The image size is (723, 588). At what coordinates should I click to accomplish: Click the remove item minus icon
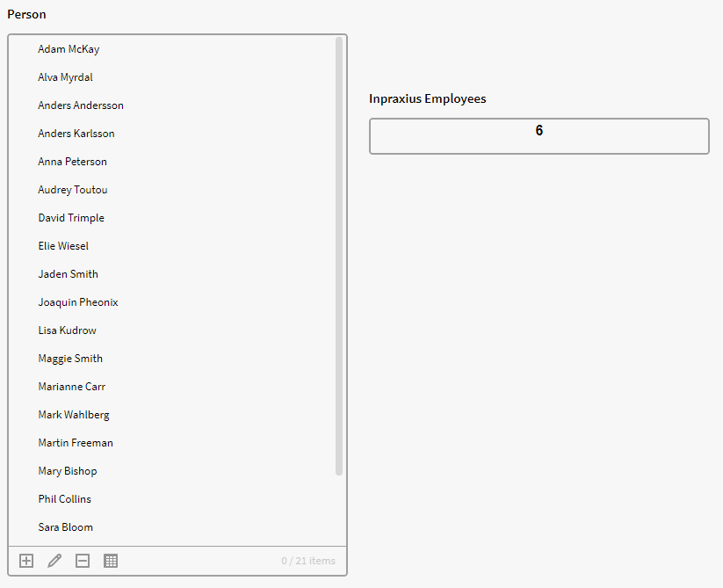pos(83,561)
